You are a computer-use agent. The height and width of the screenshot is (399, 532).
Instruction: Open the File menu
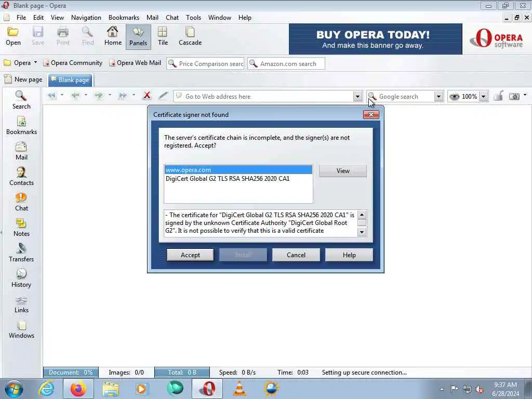pyautogui.click(x=21, y=18)
